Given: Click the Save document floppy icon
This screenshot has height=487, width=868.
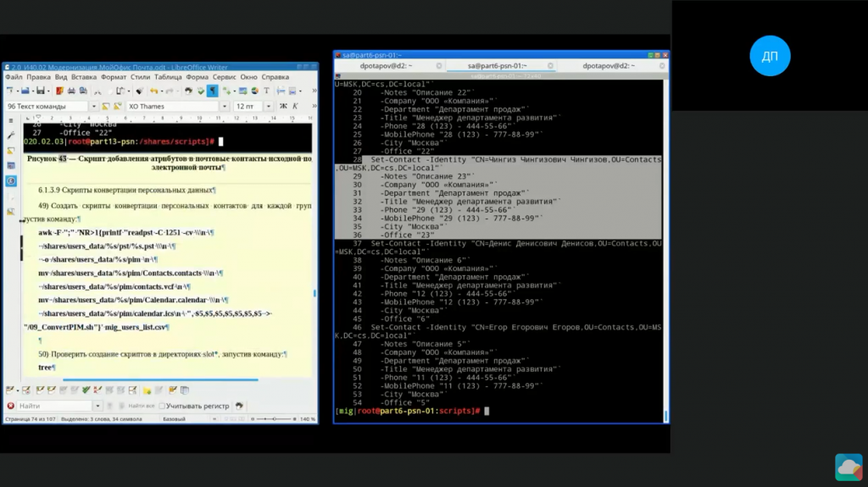Looking at the screenshot, I should (x=41, y=91).
